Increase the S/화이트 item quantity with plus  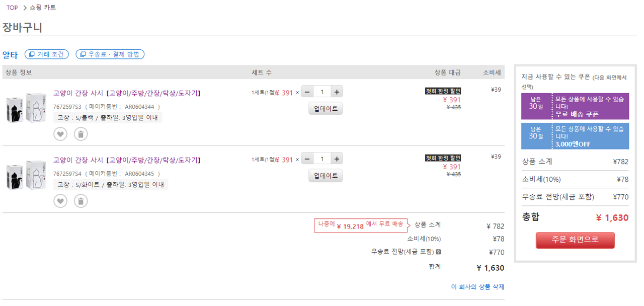coord(337,159)
